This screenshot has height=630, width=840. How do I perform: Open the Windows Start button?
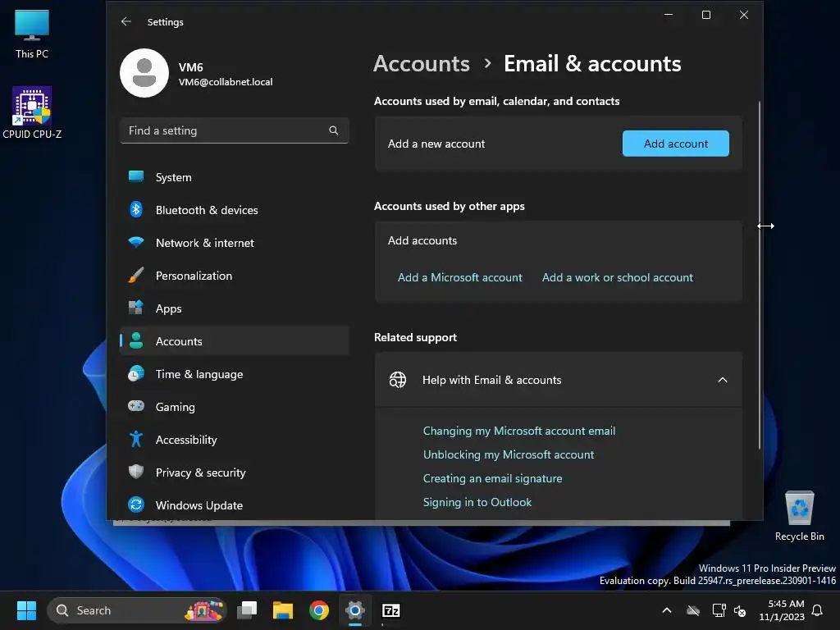(26, 610)
